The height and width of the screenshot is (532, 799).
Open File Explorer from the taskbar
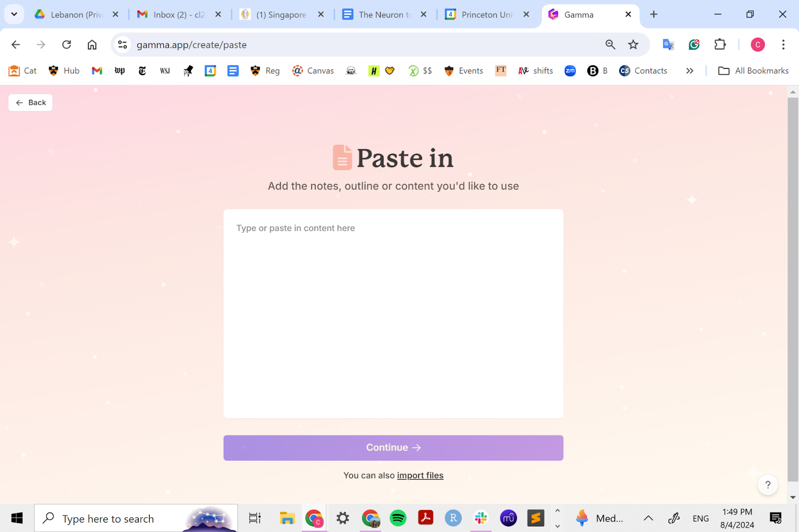coord(287,519)
